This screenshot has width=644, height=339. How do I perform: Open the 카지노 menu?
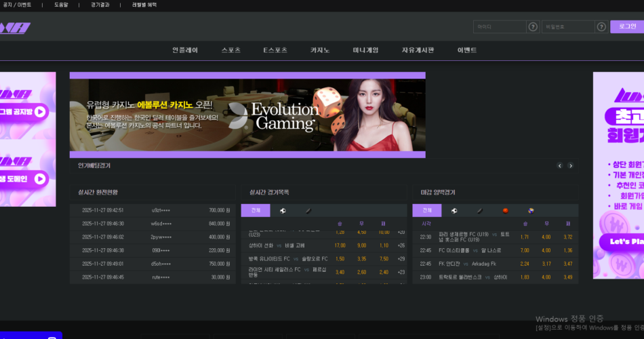click(x=320, y=50)
